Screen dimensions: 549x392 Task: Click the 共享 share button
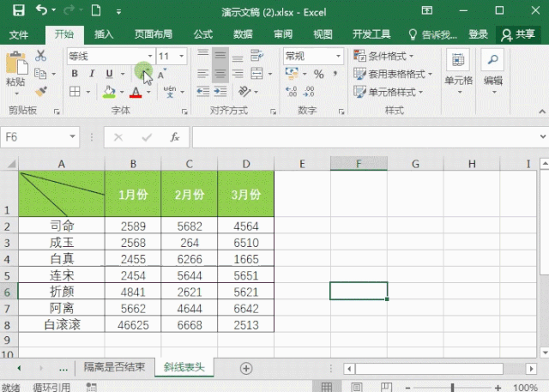point(518,34)
